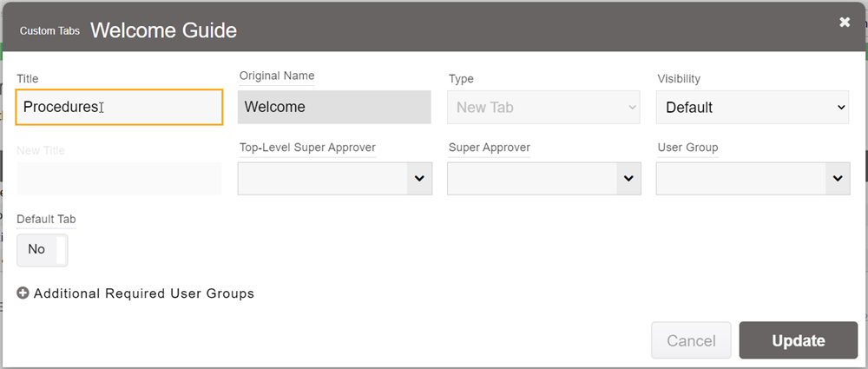Viewport: 868px width, 369px height.
Task: Click the New Title input field
Action: click(119, 178)
